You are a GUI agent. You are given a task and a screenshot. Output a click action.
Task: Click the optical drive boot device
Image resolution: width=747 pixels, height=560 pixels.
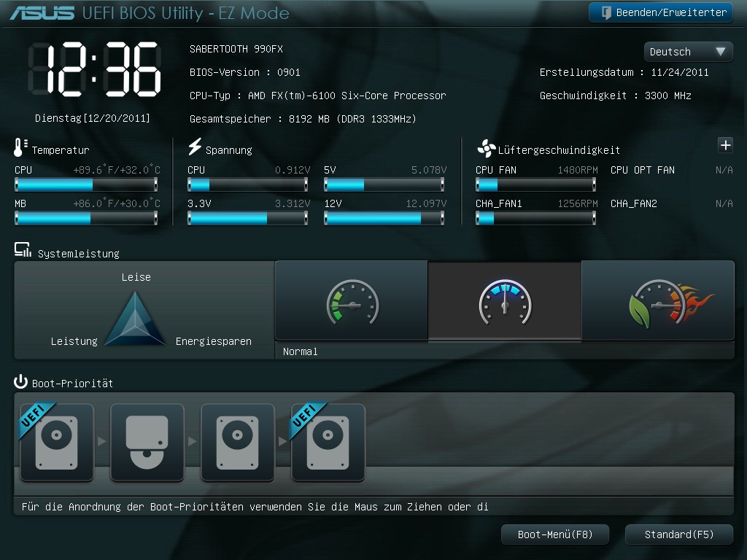(x=147, y=442)
